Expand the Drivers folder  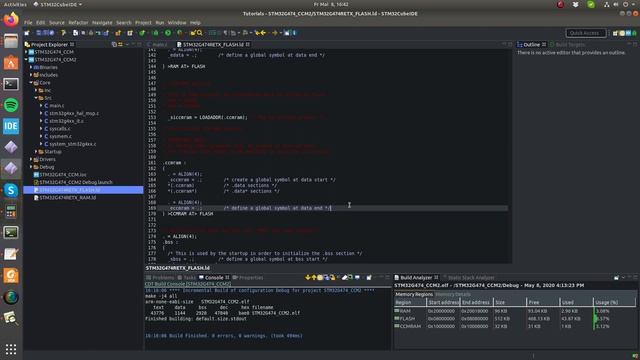[x=31, y=159]
